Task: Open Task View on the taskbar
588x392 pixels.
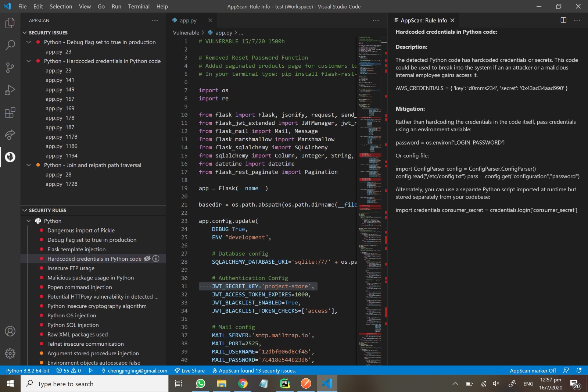Action: click(179, 384)
